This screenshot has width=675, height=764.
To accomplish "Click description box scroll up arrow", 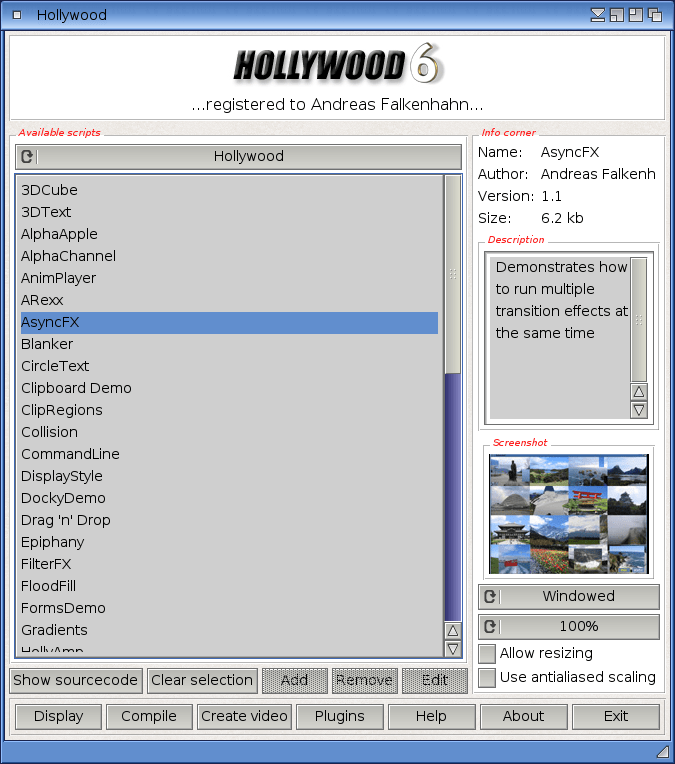I will 638,392.
